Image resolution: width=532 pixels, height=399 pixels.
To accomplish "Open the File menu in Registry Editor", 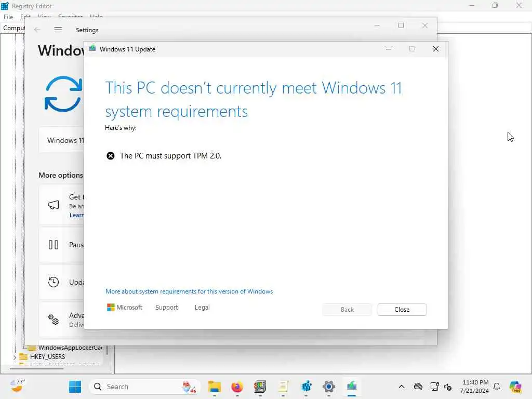I will [x=8, y=17].
